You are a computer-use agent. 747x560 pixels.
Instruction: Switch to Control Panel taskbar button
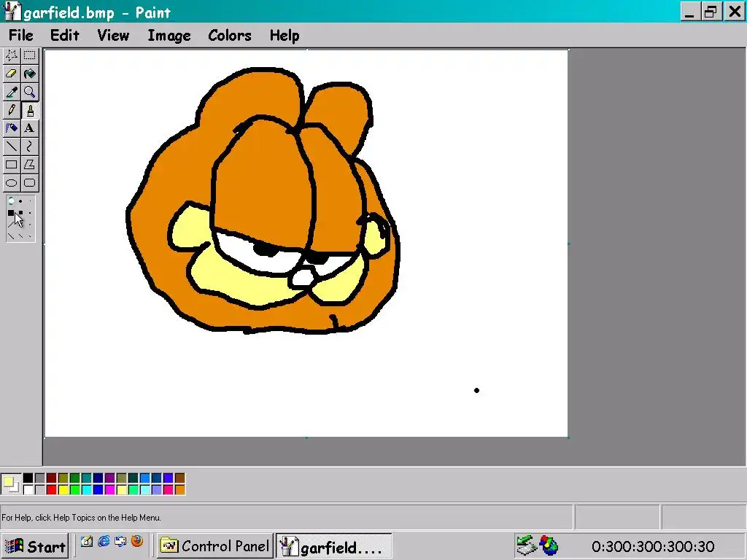pyautogui.click(x=215, y=546)
